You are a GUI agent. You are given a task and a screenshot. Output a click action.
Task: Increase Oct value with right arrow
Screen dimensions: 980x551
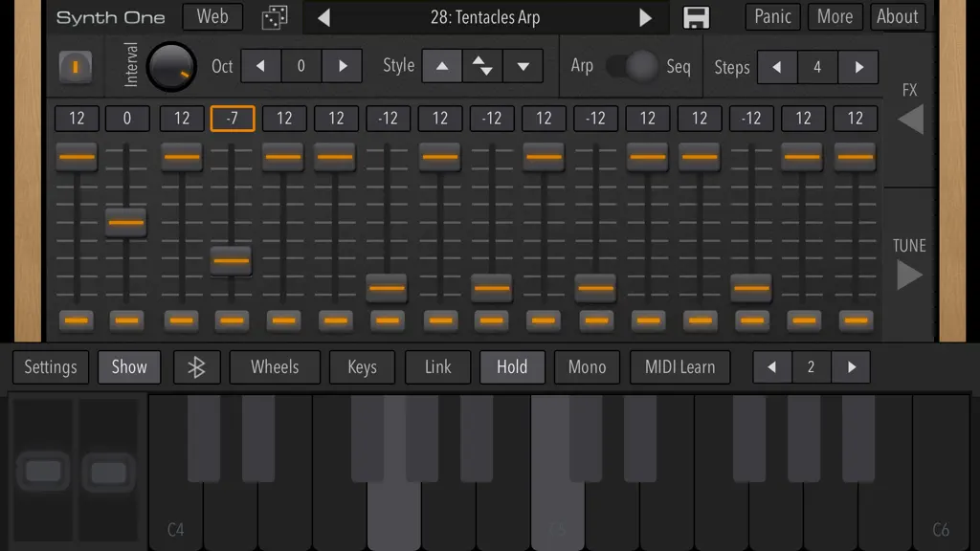click(x=342, y=66)
